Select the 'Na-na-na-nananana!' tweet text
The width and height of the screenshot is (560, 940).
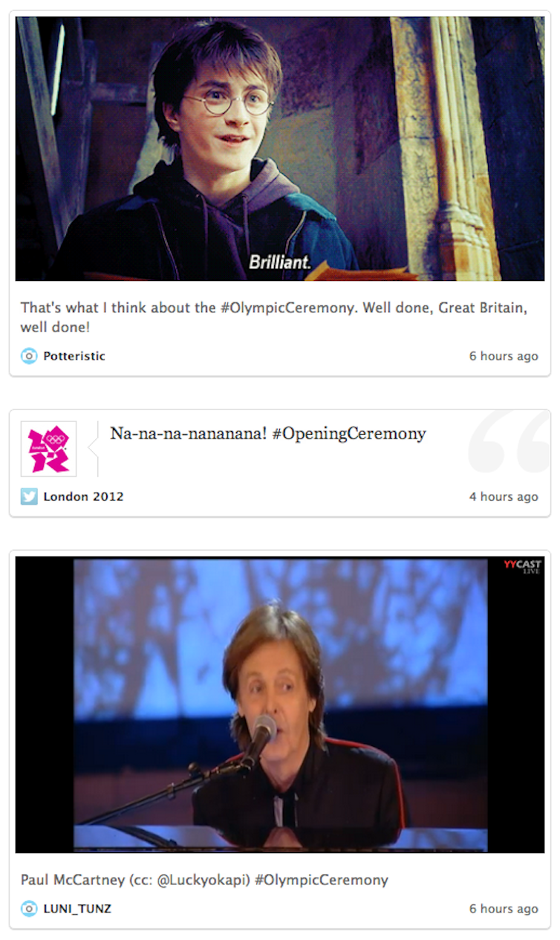[x=189, y=434]
